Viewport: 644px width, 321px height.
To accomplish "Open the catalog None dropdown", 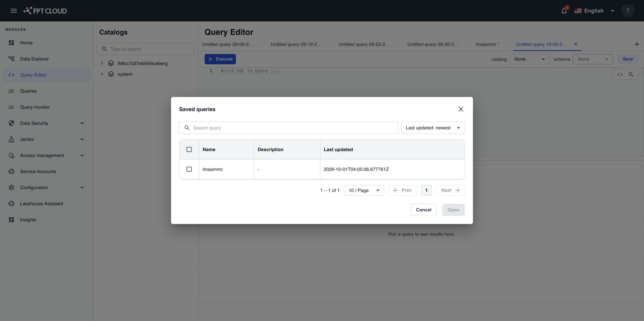I will tap(529, 59).
